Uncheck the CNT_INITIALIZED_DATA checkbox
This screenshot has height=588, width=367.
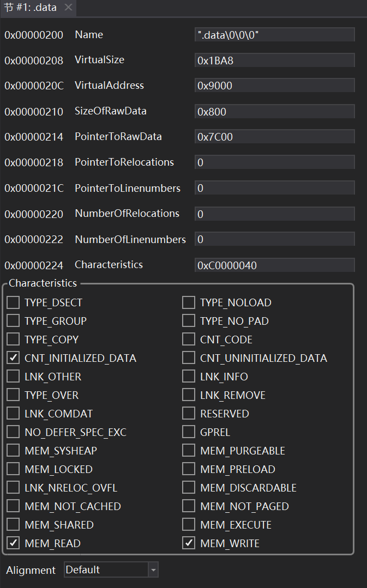13,358
